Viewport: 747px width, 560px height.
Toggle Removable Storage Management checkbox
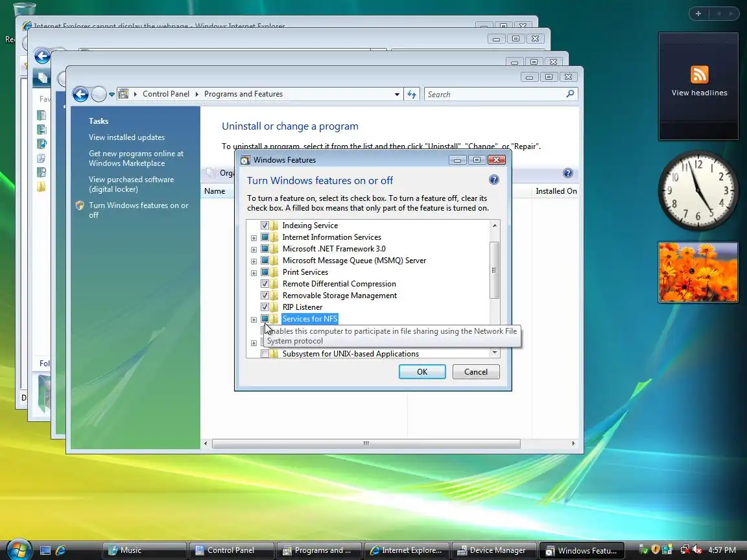pyautogui.click(x=265, y=296)
